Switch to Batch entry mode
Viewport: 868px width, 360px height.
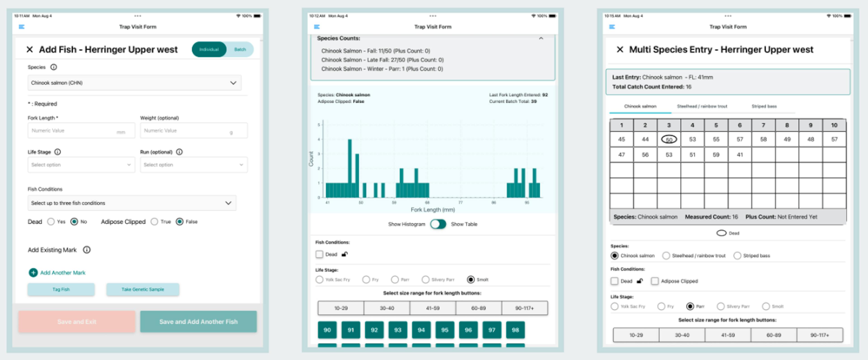[x=240, y=50]
